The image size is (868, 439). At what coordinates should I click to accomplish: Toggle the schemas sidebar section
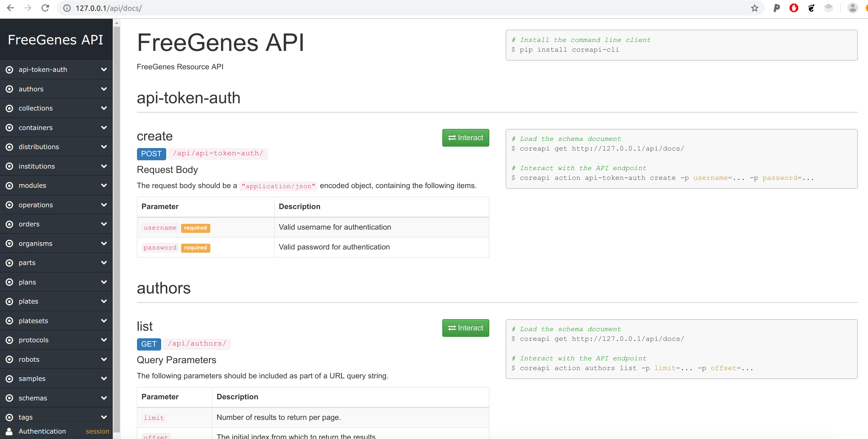pos(56,397)
